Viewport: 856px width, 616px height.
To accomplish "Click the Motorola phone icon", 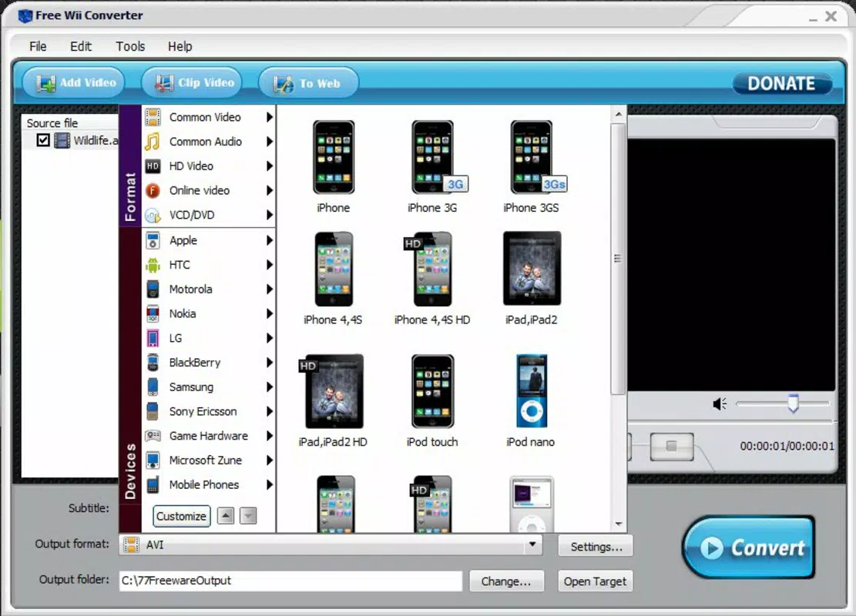I will click(153, 290).
